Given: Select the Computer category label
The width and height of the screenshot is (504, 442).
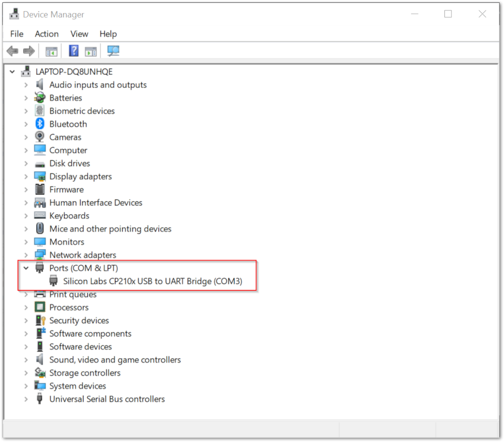Looking at the screenshot, I should 68,150.
